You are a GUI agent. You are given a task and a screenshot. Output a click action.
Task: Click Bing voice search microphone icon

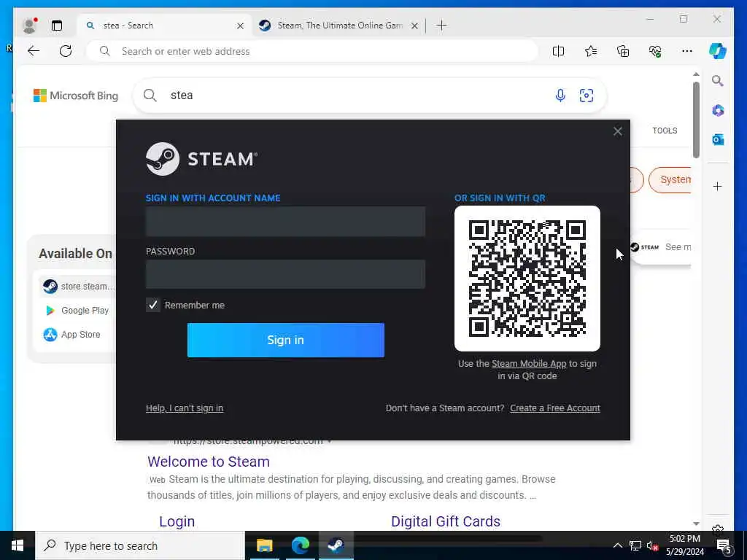click(x=560, y=96)
